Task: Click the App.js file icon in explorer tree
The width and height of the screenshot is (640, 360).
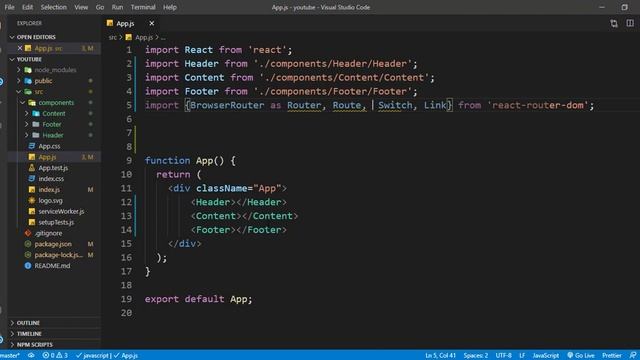Action: coord(32,157)
